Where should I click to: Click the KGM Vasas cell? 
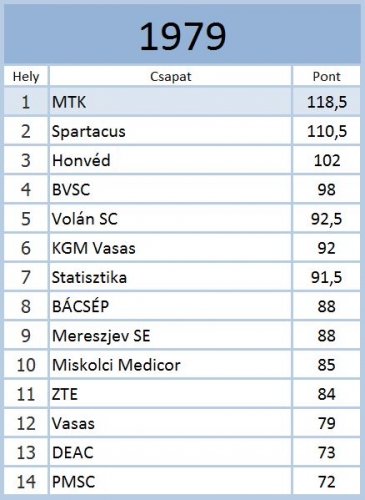170,248
